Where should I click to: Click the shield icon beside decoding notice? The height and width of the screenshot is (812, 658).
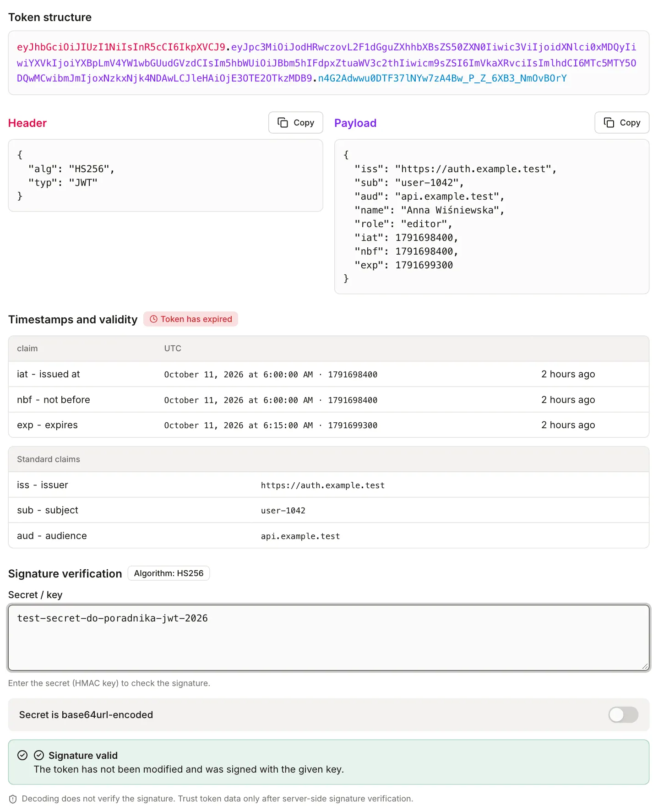tap(13, 799)
